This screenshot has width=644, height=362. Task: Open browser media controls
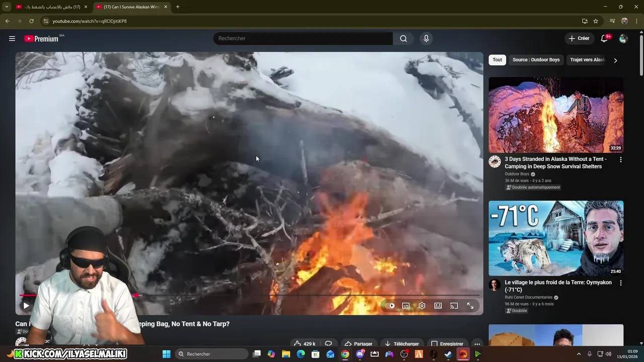(x=612, y=21)
